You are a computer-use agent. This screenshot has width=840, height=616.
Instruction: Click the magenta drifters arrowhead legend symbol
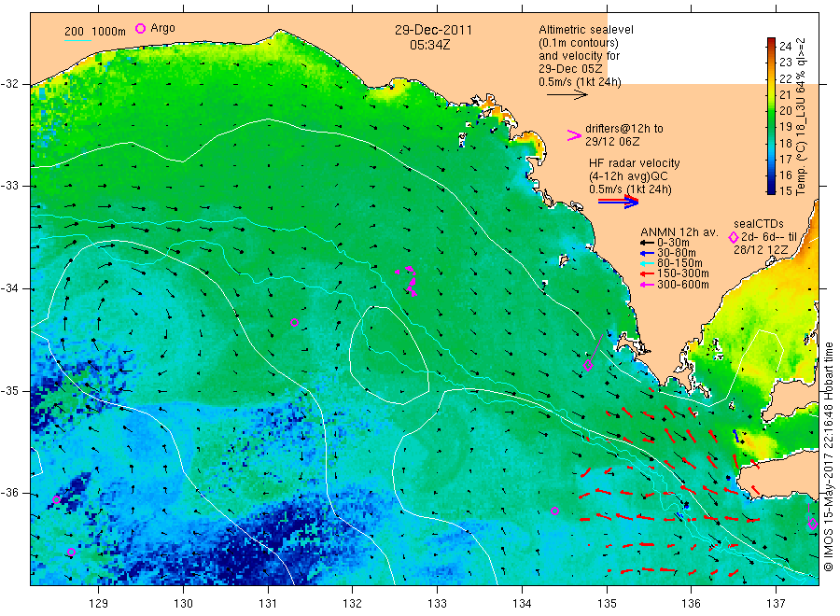[x=574, y=135]
